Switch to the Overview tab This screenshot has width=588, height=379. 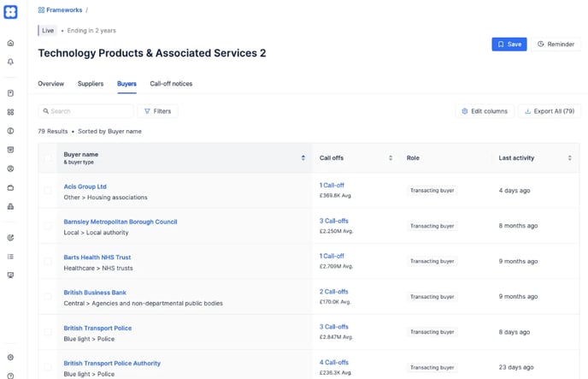pyautogui.click(x=50, y=84)
